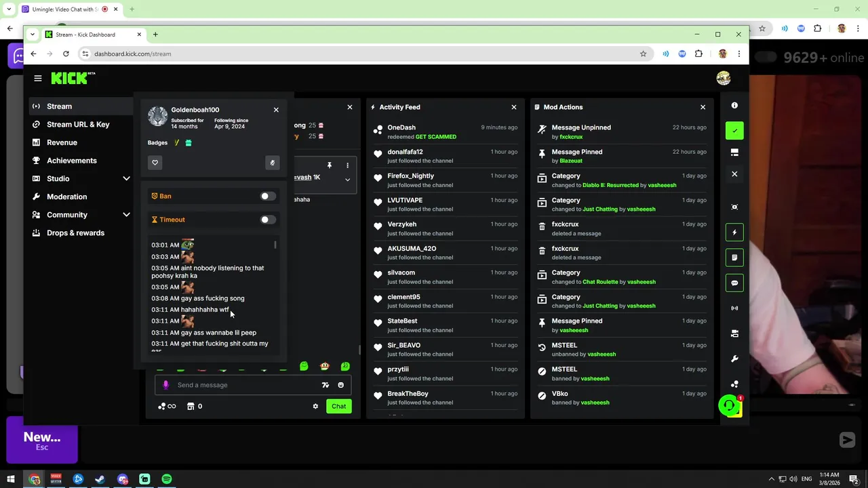Open Drops & rewards in the sidebar
The height and width of the screenshot is (488, 868).
click(x=81, y=233)
